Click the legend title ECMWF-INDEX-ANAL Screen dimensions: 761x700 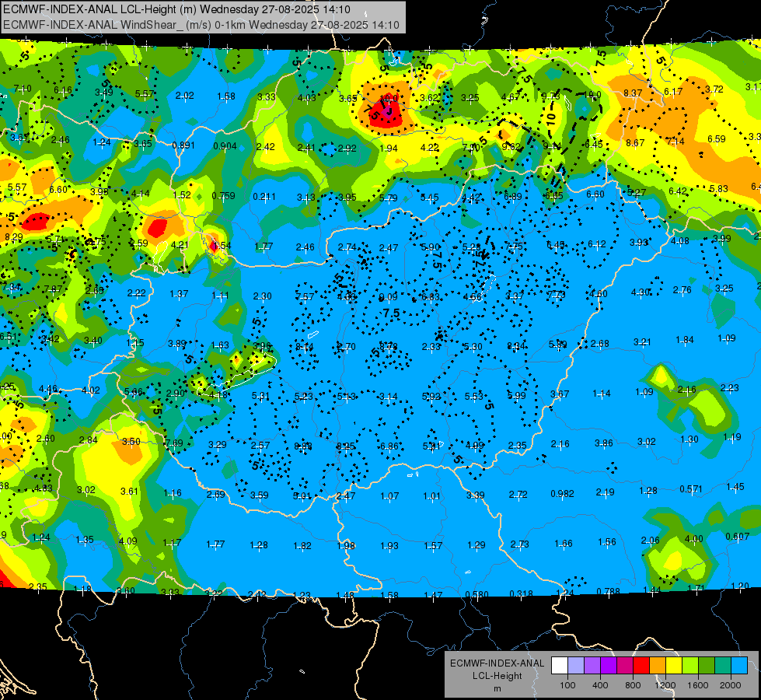pos(497,663)
